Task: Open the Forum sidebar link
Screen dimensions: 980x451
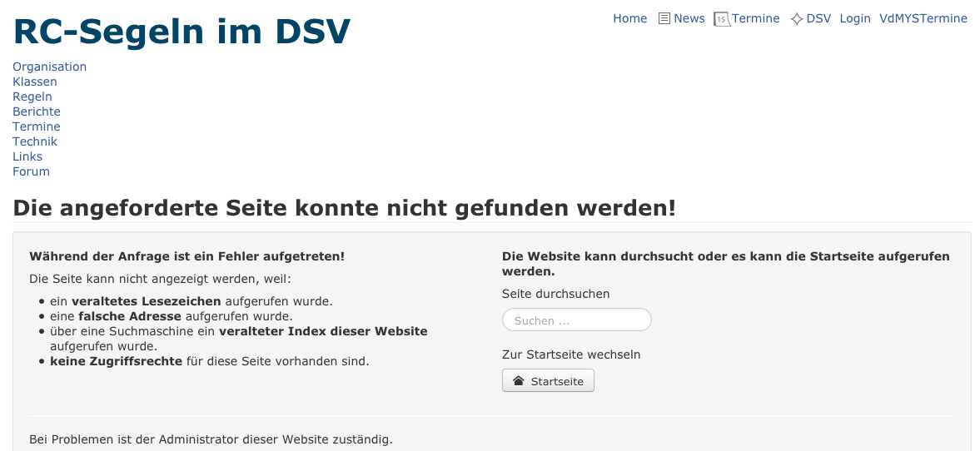Action: (32, 171)
